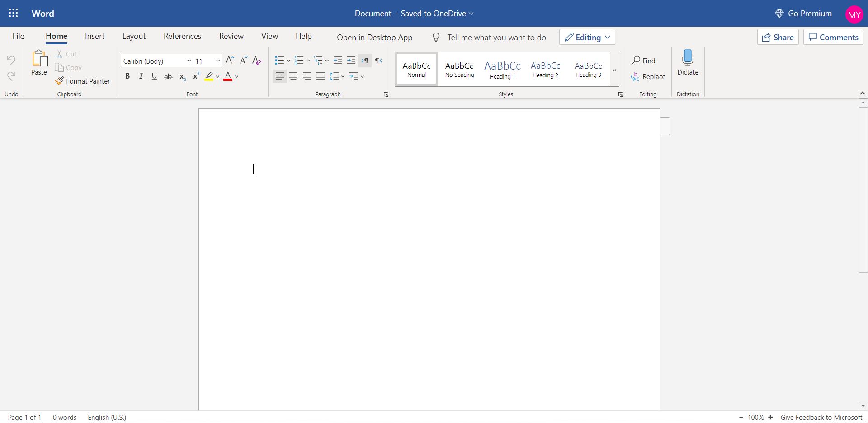
Task: Toggle Strikethrough formatting
Action: 168,76
